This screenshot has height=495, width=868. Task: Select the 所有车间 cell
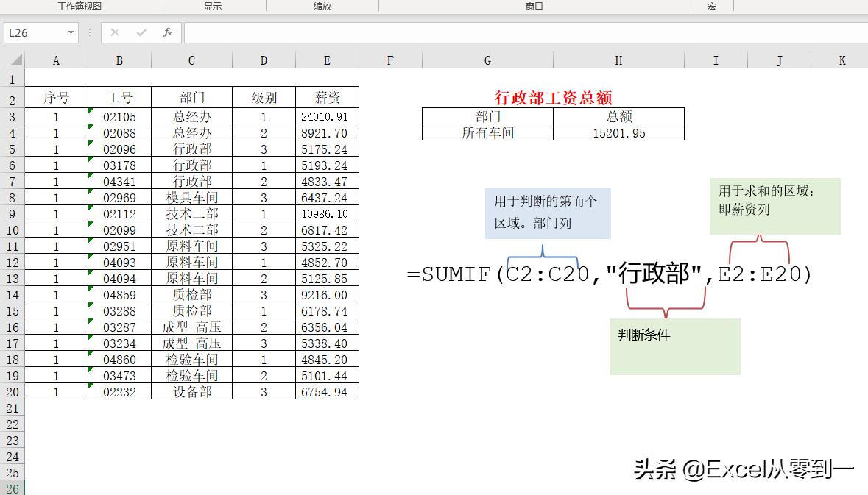[487, 133]
